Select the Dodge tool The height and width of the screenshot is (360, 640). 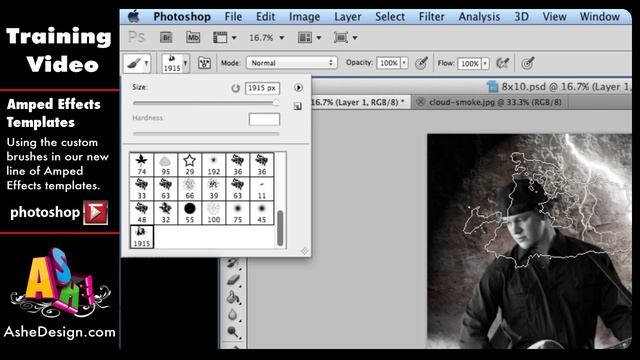(233, 332)
